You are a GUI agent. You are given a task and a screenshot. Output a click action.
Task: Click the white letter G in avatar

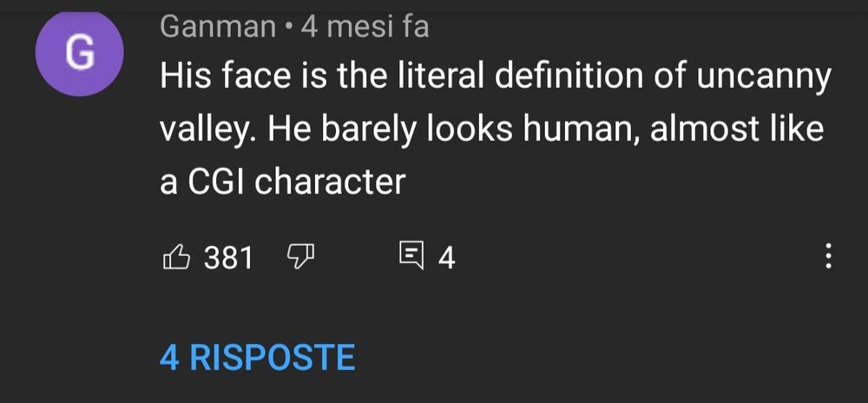click(80, 53)
